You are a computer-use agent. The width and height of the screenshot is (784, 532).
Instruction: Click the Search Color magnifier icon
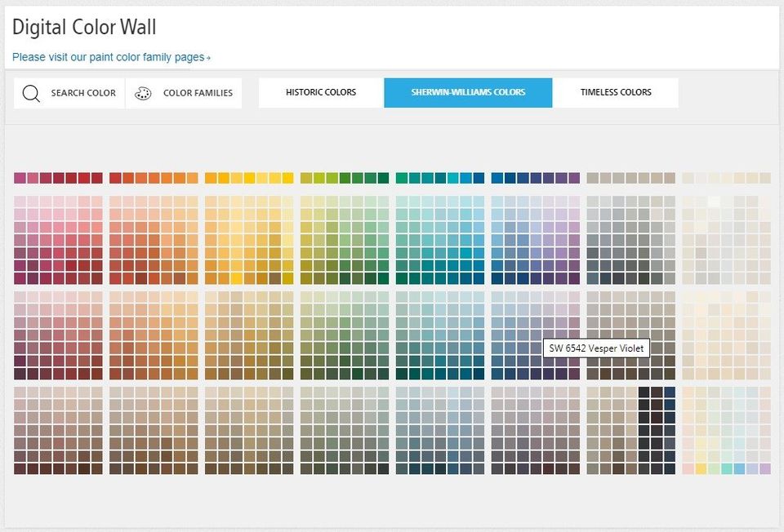click(31, 93)
